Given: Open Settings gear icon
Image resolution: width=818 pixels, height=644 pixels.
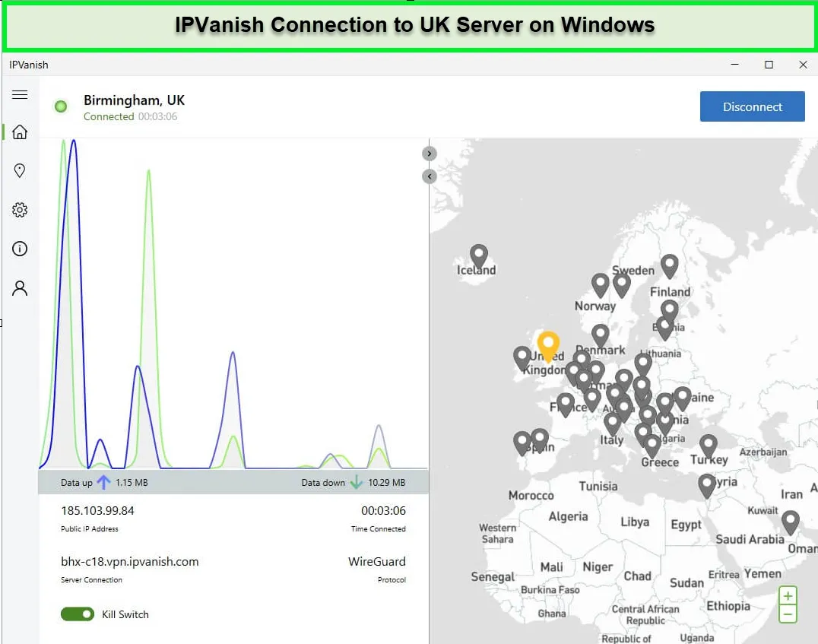Looking at the screenshot, I should (x=20, y=210).
